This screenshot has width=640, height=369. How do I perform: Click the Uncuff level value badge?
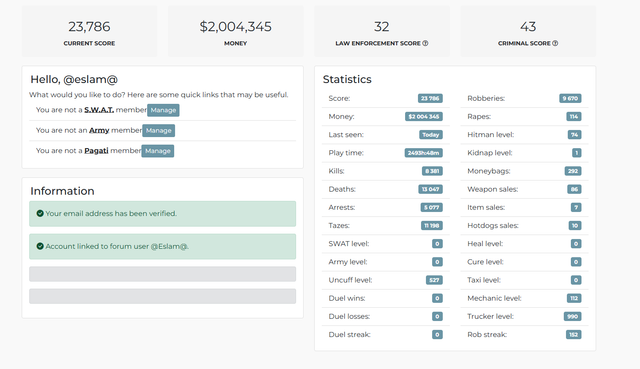434,280
